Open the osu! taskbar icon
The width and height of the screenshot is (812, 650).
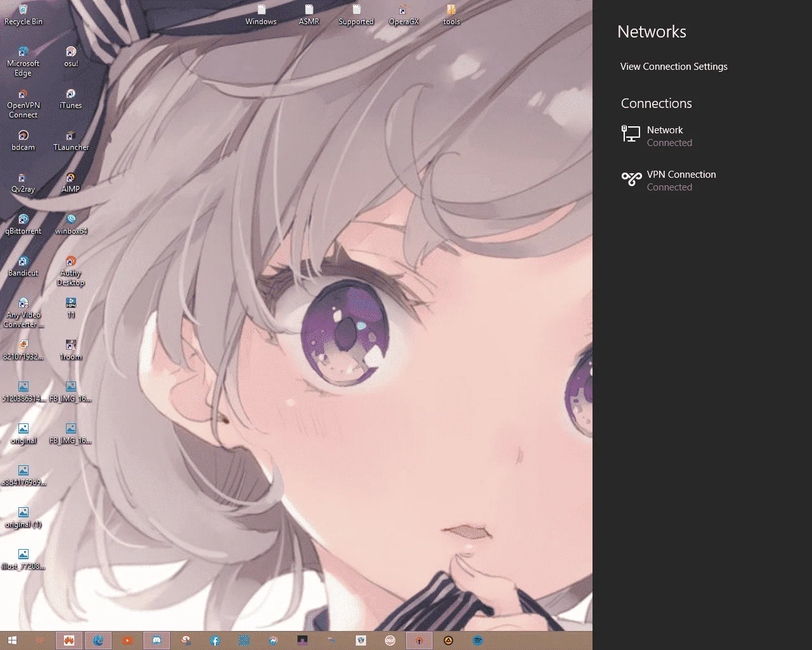[x=390, y=640]
